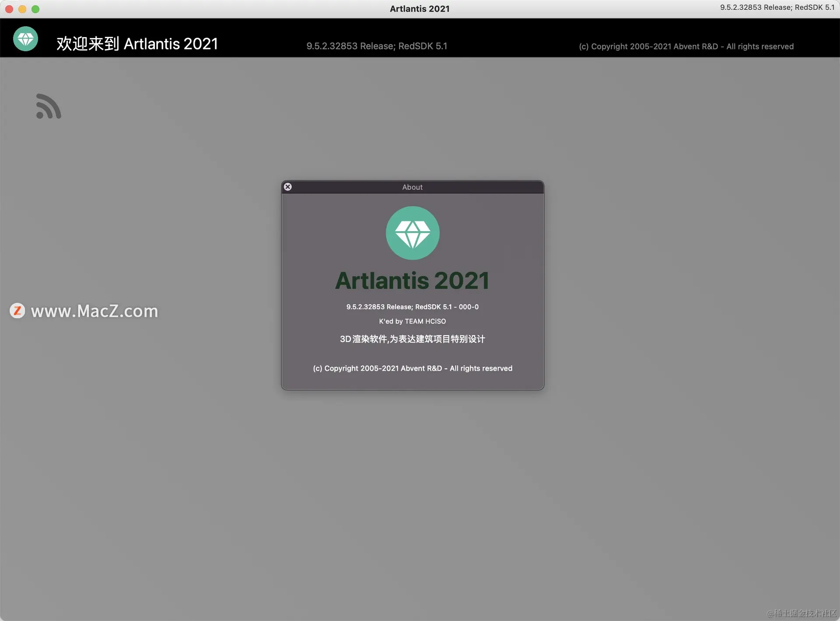Click the header Abvent R&D copyright text
This screenshot has width=840, height=621.
coord(686,46)
